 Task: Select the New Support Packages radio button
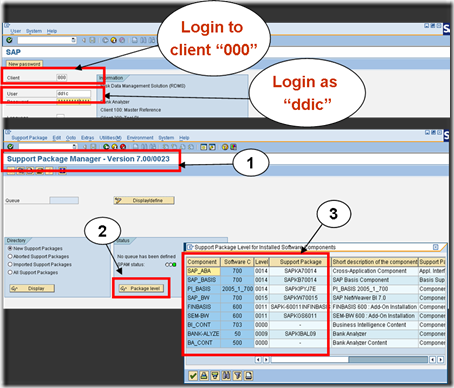tap(10, 248)
